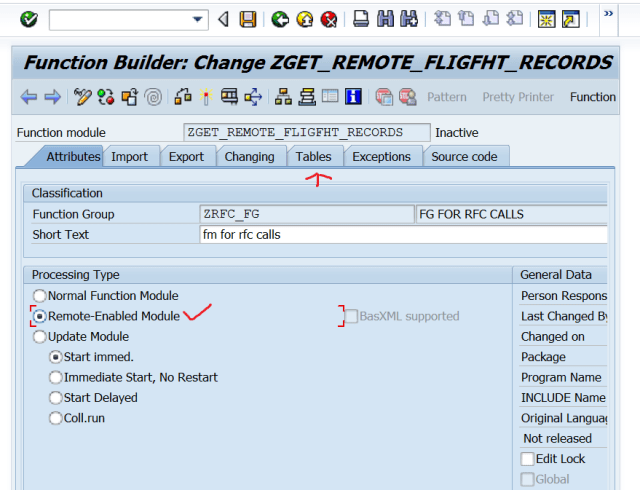Select Remote-Enabled Module radio button

(40, 316)
